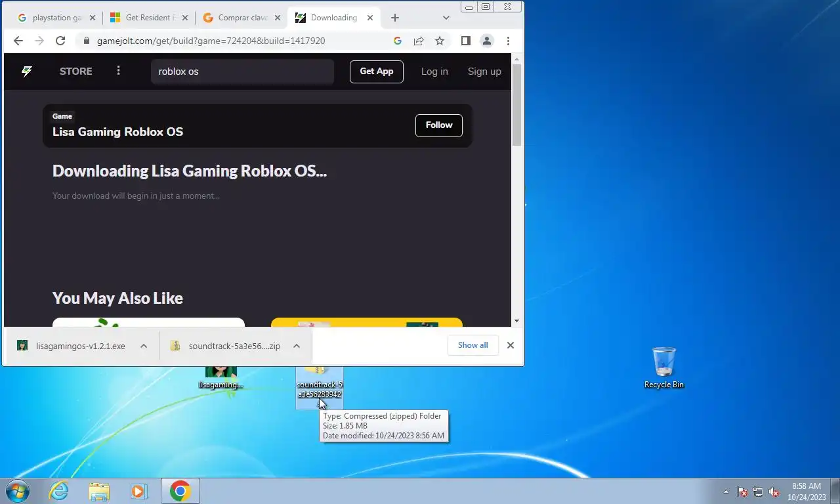Click the share page icon

418,41
